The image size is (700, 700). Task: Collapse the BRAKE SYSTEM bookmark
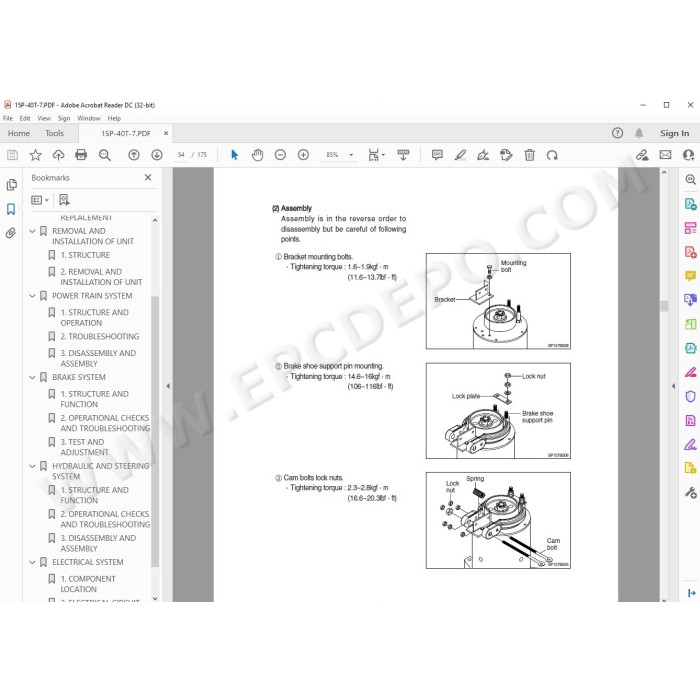tap(32, 378)
